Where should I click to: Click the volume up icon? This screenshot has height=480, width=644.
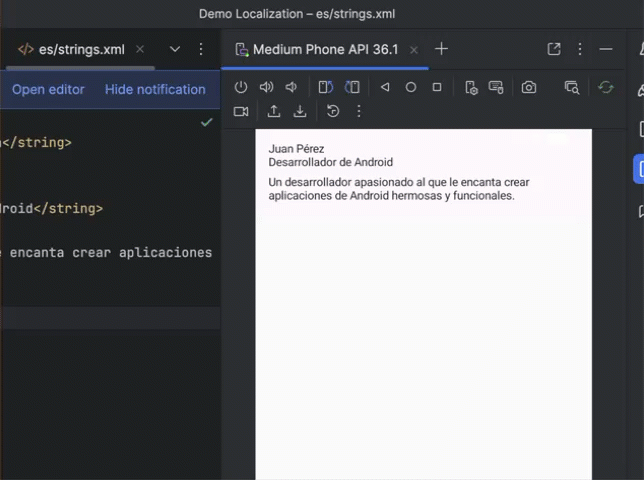pos(266,87)
